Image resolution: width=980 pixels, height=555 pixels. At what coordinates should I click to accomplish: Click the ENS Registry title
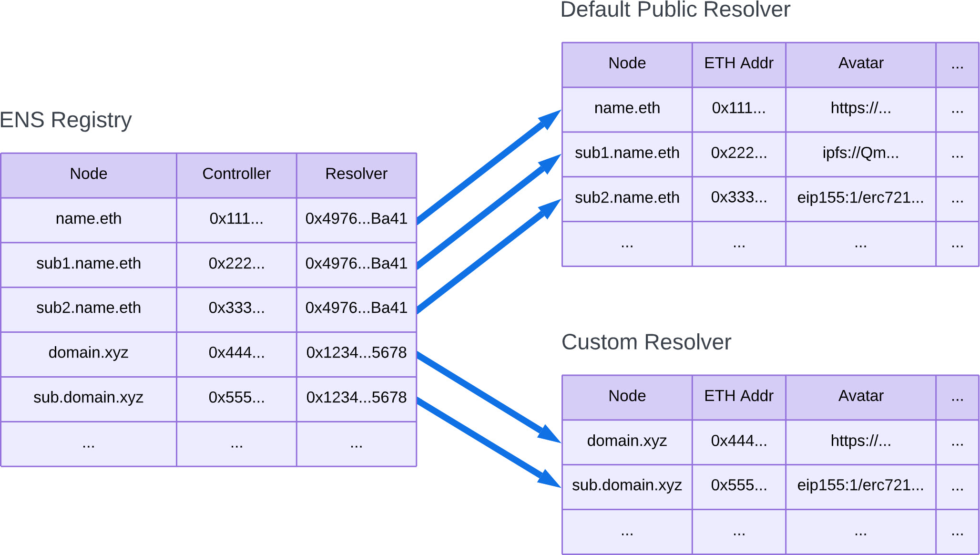[x=66, y=120]
